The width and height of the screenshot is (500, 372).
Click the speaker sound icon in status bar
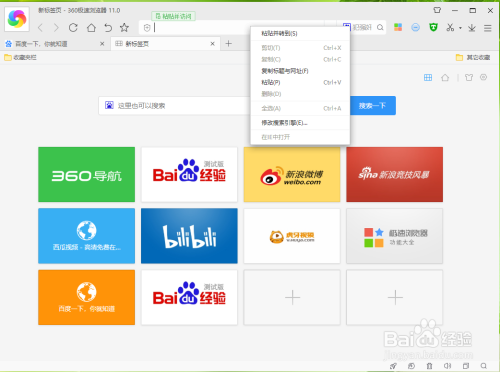[447, 366]
